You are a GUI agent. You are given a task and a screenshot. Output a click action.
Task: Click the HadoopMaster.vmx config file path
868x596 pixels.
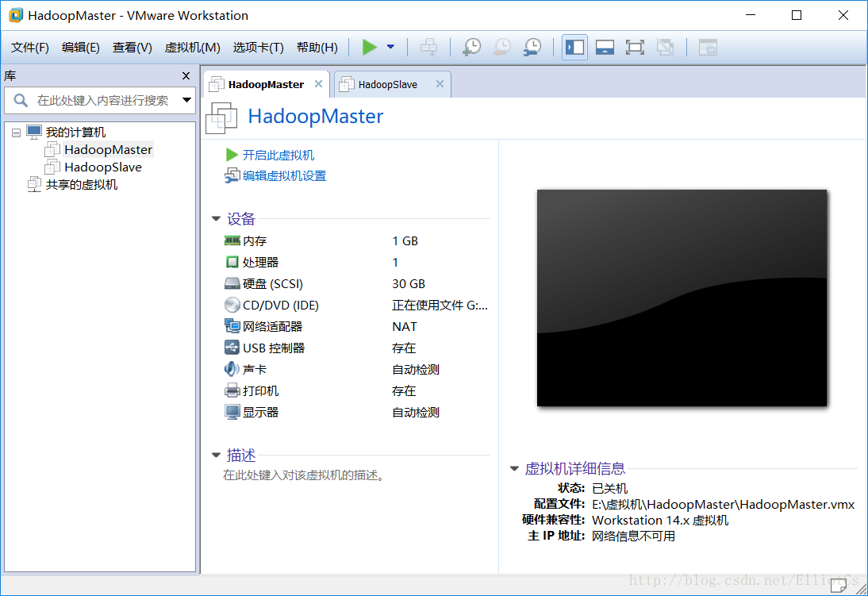(723, 505)
